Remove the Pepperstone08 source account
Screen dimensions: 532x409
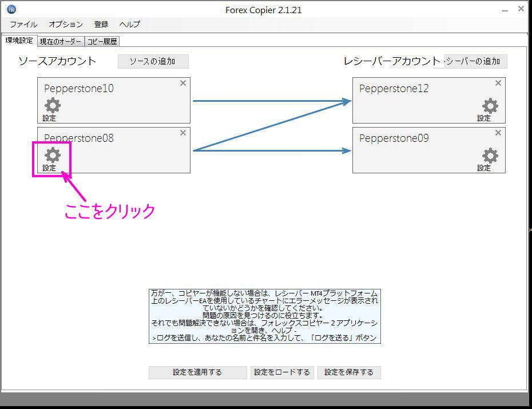182,132
